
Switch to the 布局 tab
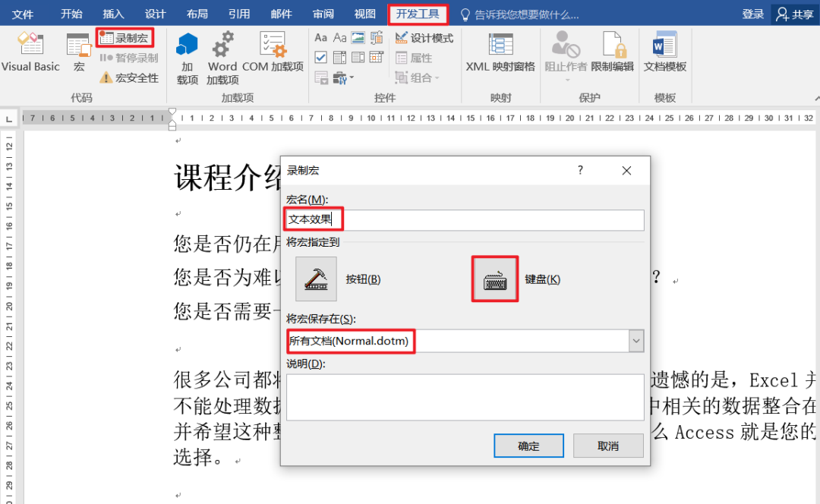[197, 14]
